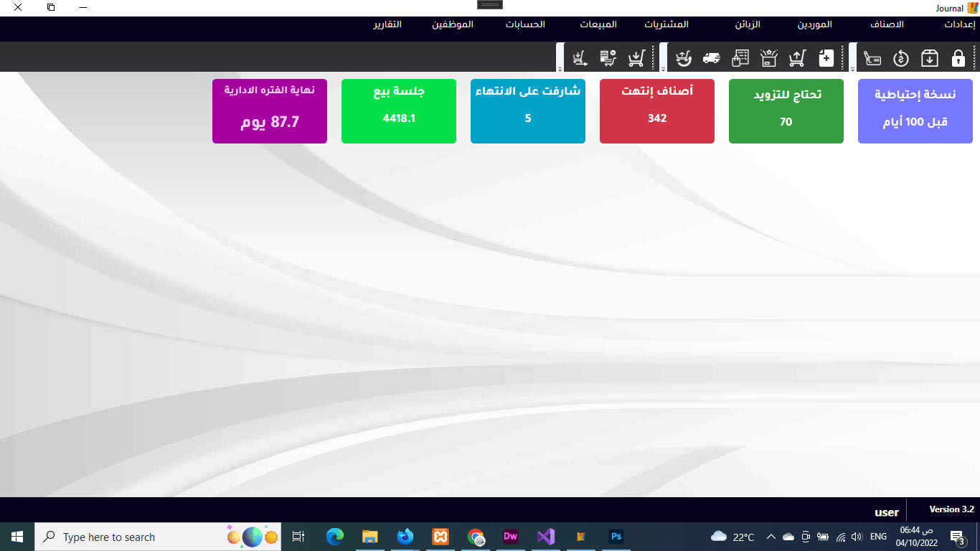The image size is (980, 551).
Task: Open the التقارير menu
Action: coord(387,24)
